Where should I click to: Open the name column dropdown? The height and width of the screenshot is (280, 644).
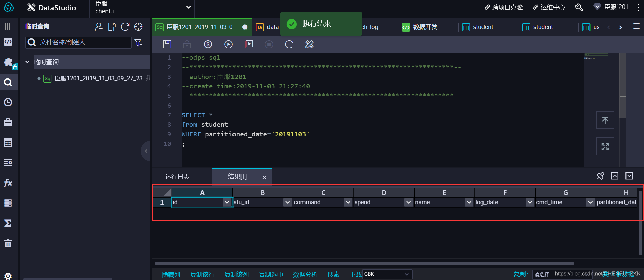click(469, 202)
